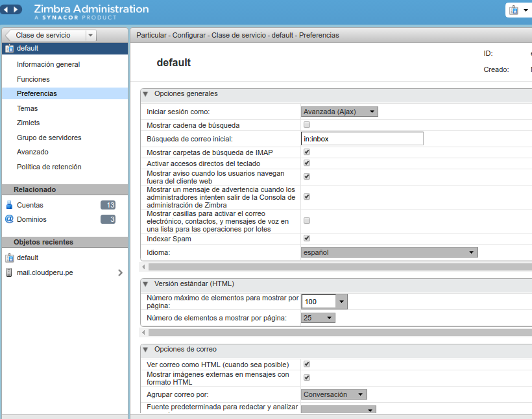Image resolution: width=532 pixels, height=419 pixels.
Task: Click the Clase de servicio back button
Action: tap(46, 35)
